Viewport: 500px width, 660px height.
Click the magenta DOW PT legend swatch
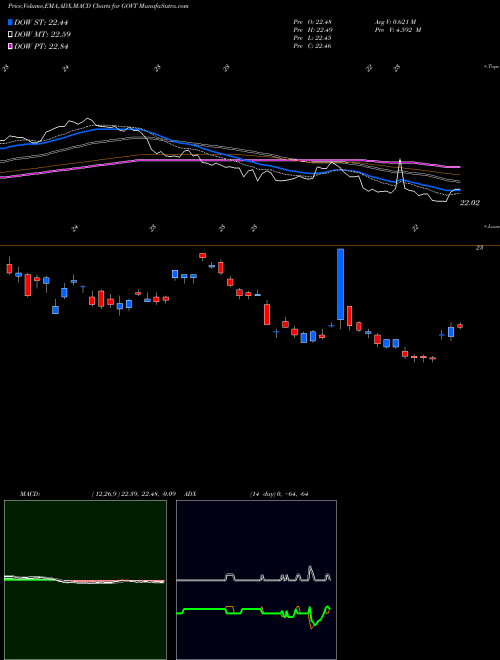[x=10, y=46]
